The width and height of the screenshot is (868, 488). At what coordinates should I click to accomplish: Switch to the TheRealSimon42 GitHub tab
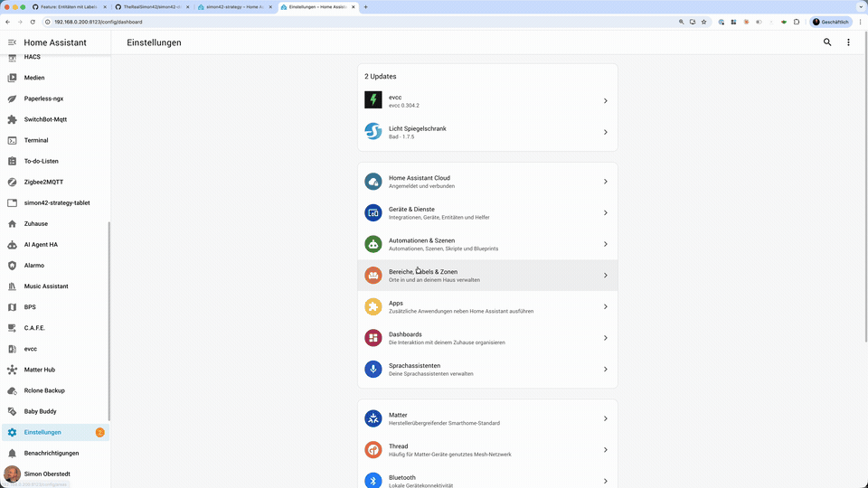click(152, 7)
